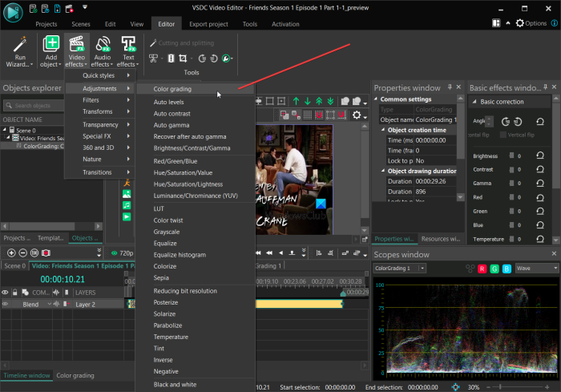Select Sepia from the effects list
The image size is (561, 392).
162,277
